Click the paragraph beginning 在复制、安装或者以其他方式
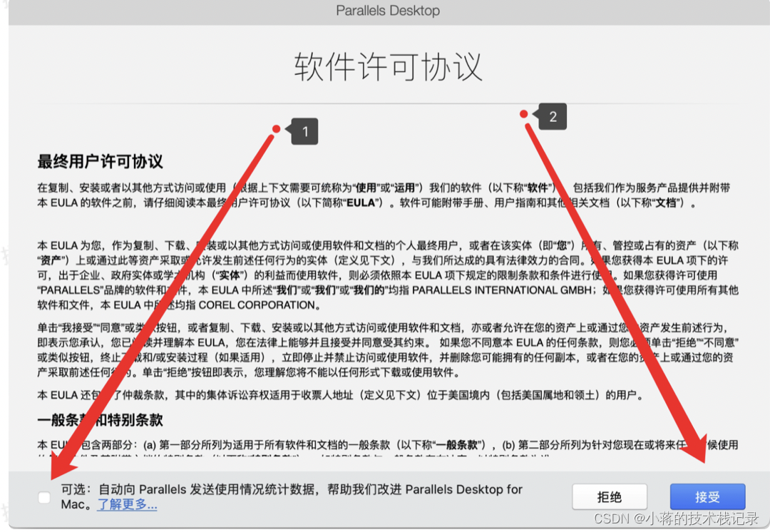This screenshot has height=532, width=770. 384,195
